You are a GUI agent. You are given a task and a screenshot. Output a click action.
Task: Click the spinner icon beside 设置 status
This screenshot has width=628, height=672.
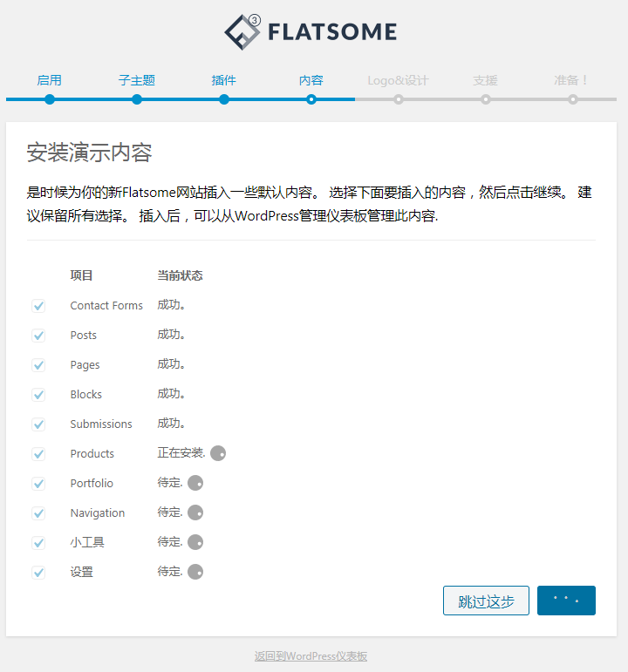click(195, 572)
